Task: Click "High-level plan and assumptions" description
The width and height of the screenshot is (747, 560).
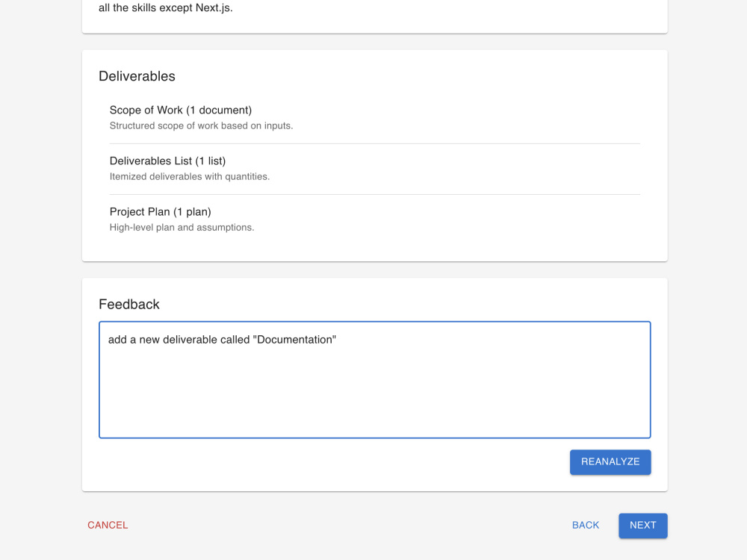Action: [182, 228]
